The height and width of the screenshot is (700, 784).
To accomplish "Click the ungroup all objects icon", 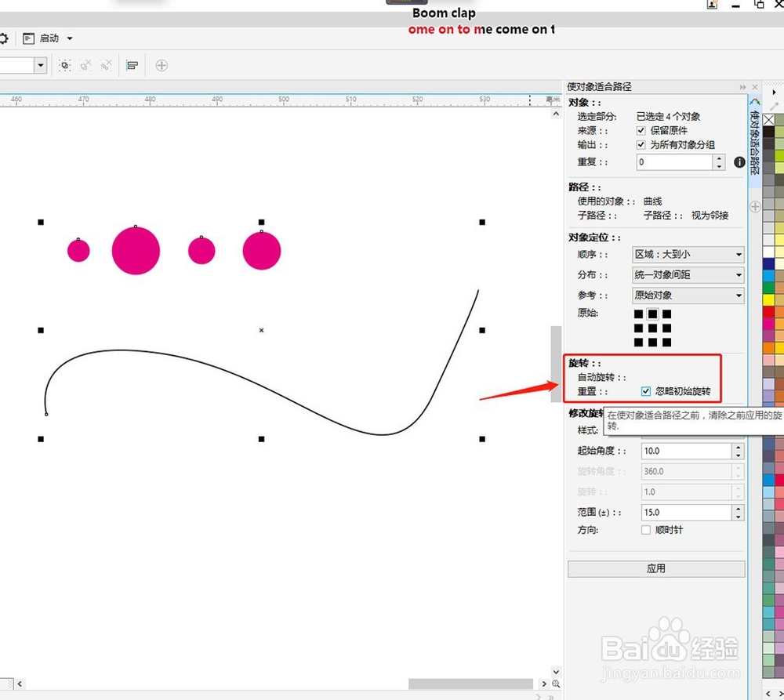I will pyautogui.click(x=106, y=66).
